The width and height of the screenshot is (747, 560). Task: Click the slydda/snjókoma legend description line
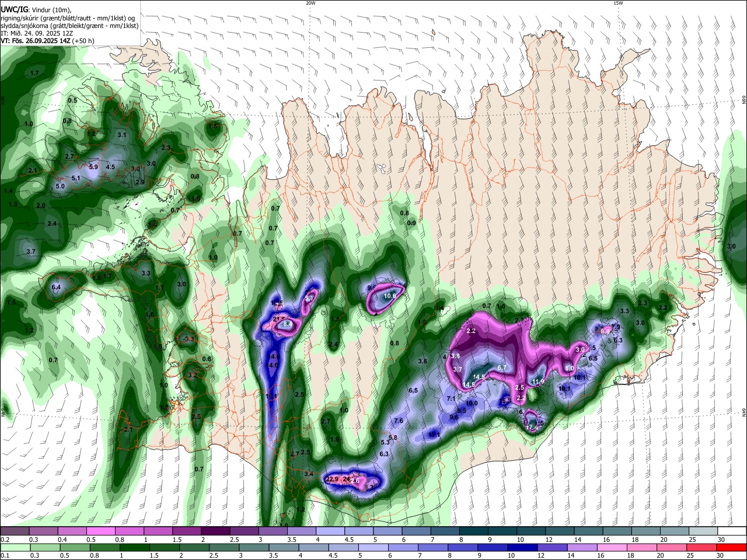(69, 26)
